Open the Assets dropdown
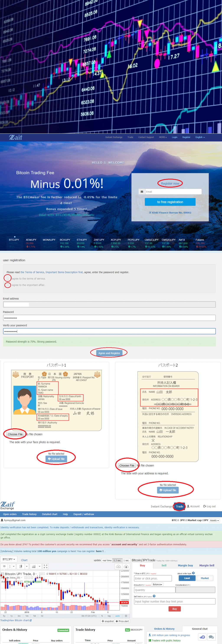The height and width of the screenshot is (644, 222). click(x=214, y=520)
